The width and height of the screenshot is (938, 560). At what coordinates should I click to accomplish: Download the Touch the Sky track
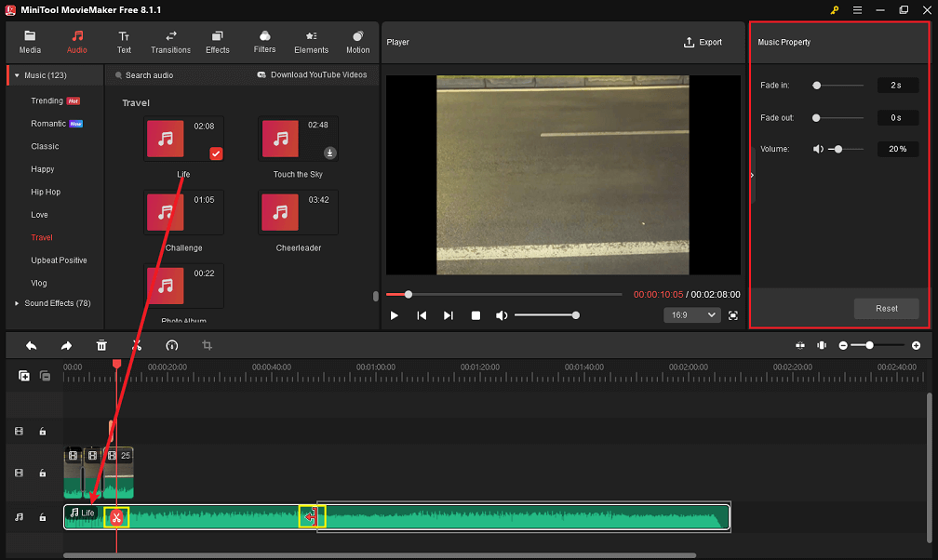(329, 153)
